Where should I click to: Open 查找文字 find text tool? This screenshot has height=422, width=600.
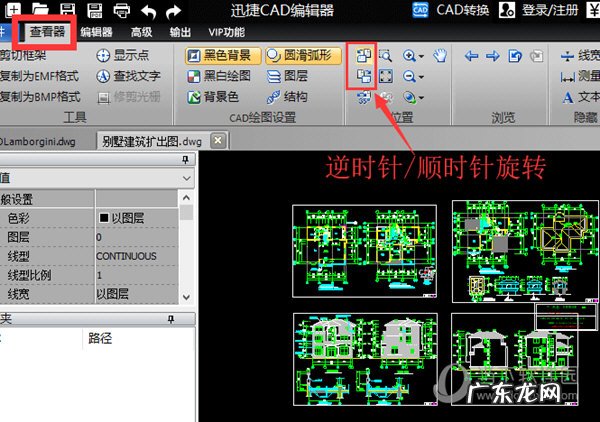click(129, 76)
